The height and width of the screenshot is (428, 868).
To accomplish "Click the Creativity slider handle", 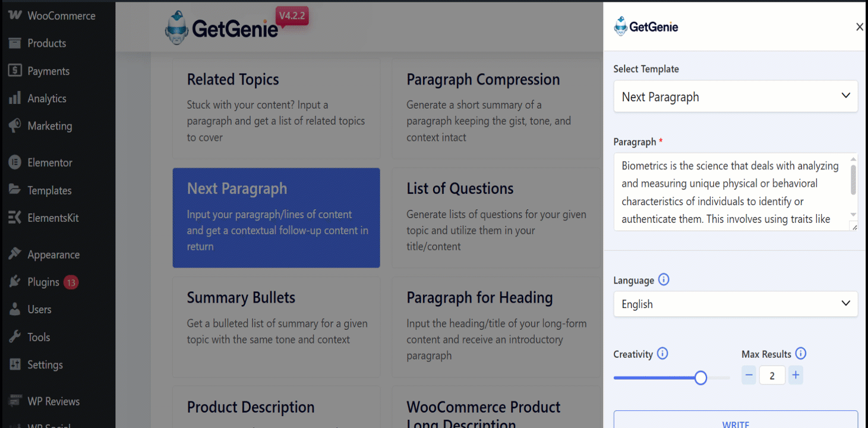I will [x=700, y=377].
